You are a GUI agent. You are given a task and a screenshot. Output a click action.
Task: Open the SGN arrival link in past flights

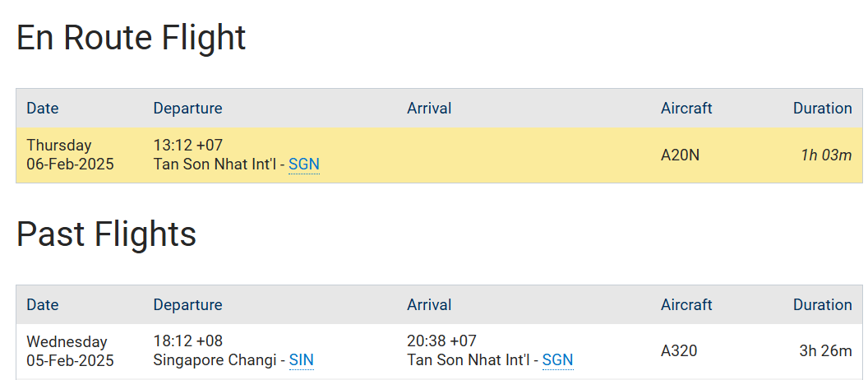point(557,360)
